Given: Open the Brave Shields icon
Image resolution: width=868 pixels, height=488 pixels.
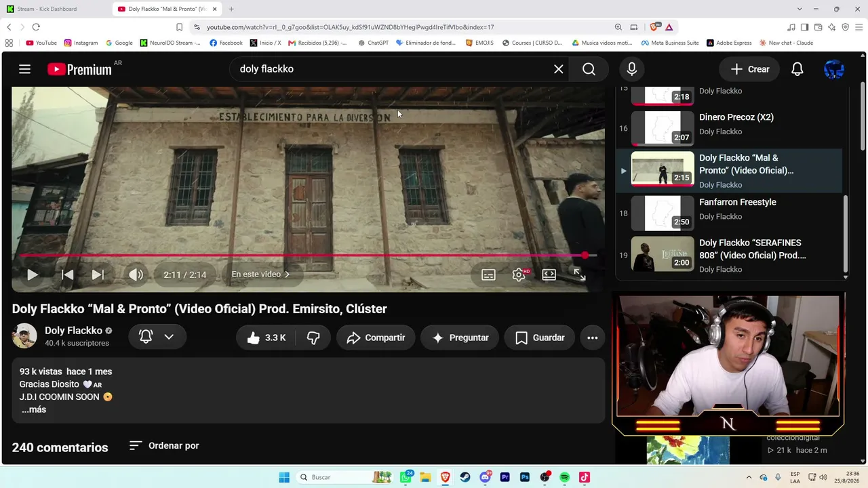Looking at the screenshot, I should click(x=654, y=27).
